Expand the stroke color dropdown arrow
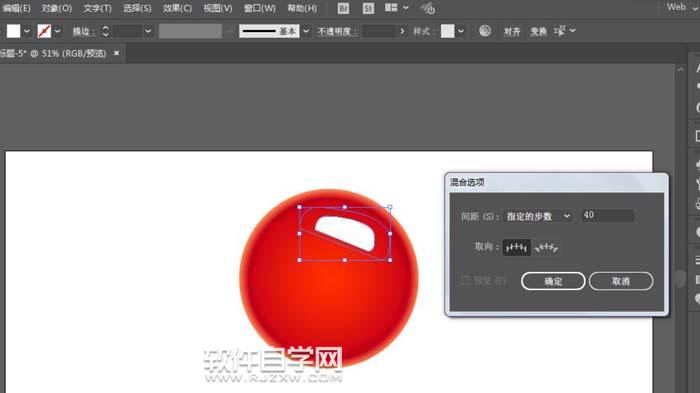The image size is (700, 393). click(57, 31)
